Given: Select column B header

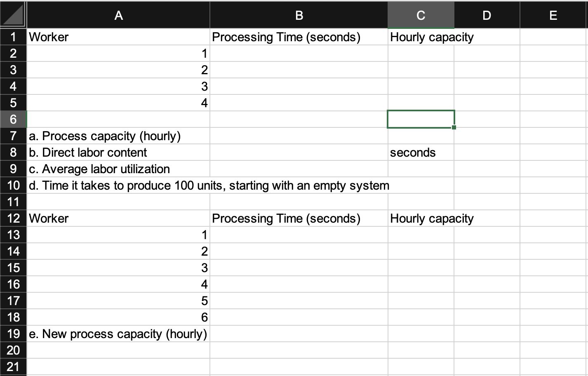Looking at the screenshot, I should click(298, 15).
